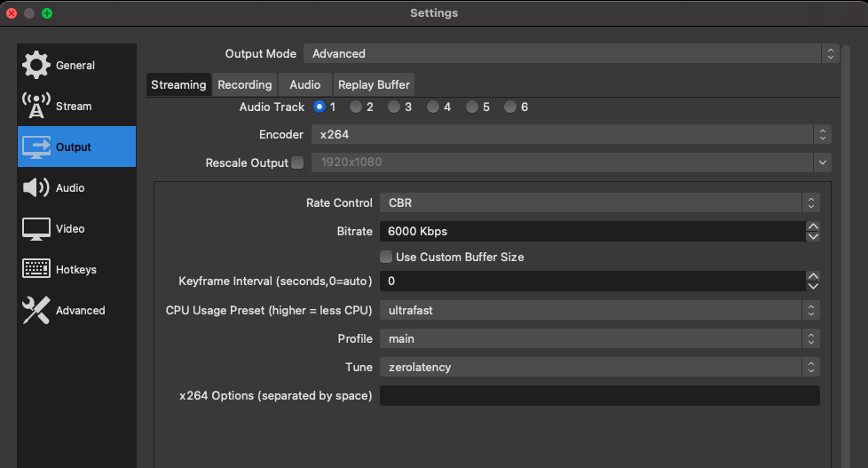Click the green zoom window button
The image size is (868, 468).
[47, 13]
